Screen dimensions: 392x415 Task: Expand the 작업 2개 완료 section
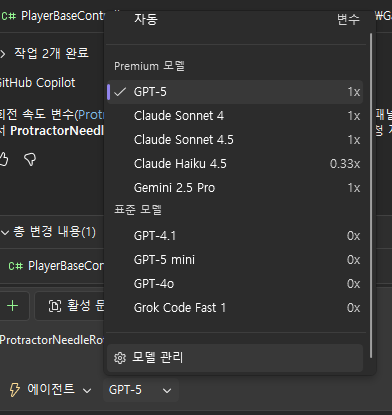[x=45, y=53]
